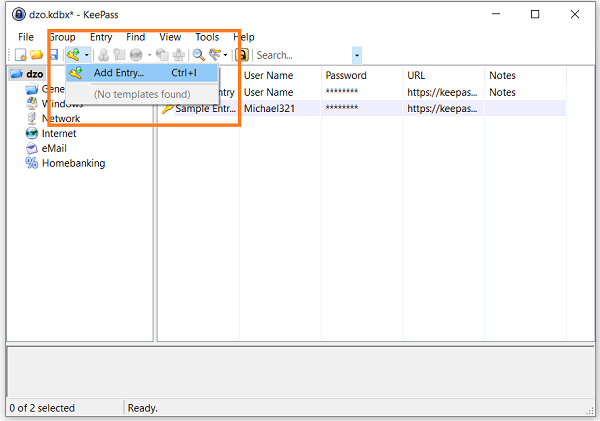
Task: Click the Sample Entry key icon
Action: point(168,109)
